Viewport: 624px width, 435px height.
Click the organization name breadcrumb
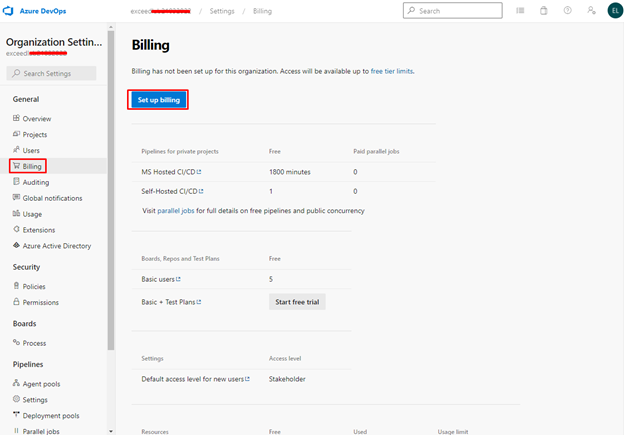[x=161, y=11]
